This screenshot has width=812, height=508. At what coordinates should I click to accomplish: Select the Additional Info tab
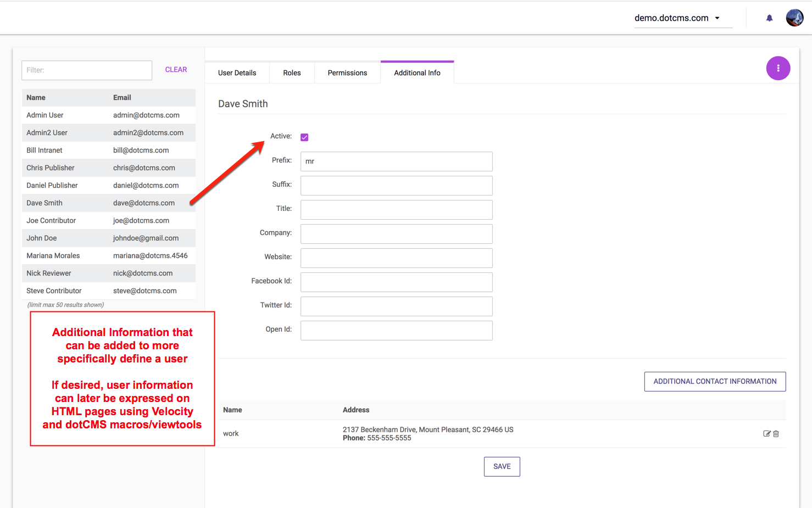coord(417,73)
